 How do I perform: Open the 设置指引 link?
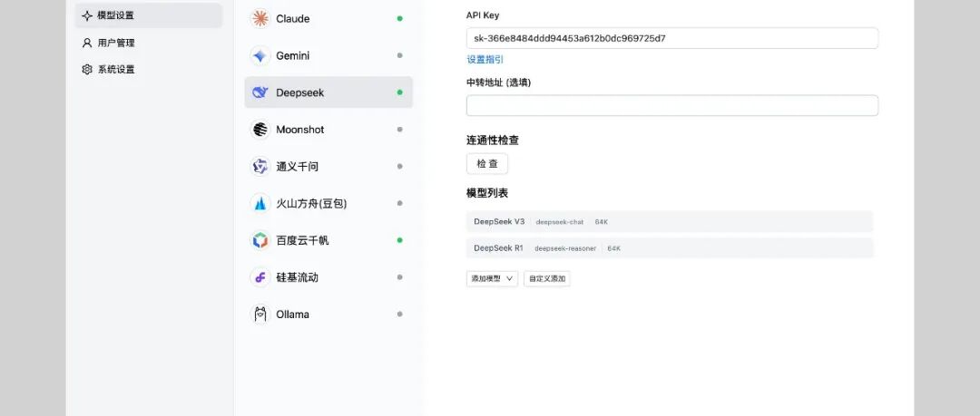click(485, 59)
